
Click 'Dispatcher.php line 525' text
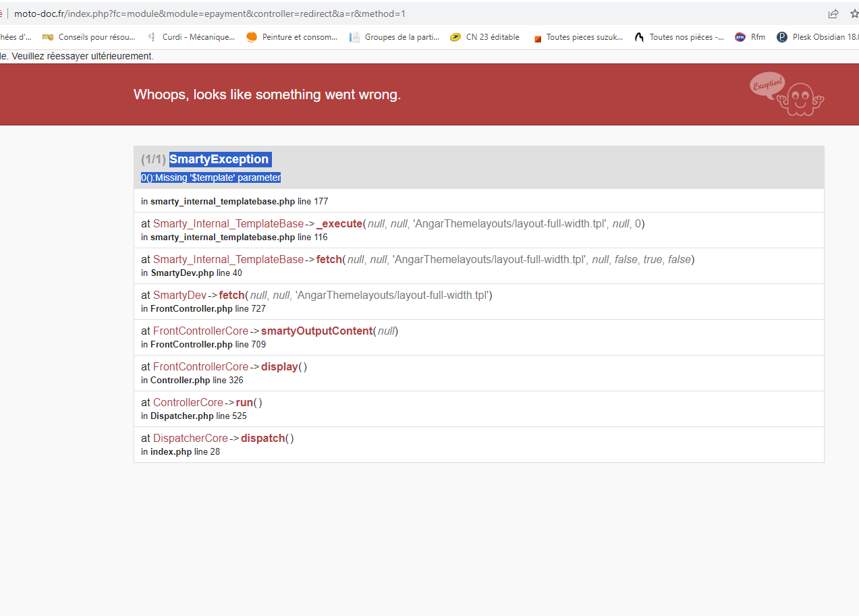[x=198, y=416]
